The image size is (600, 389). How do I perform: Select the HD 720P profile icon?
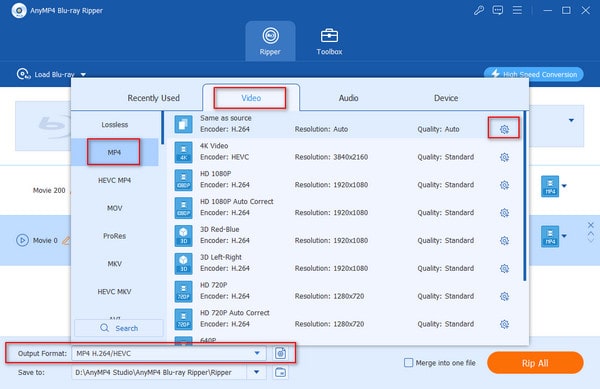coord(183,291)
